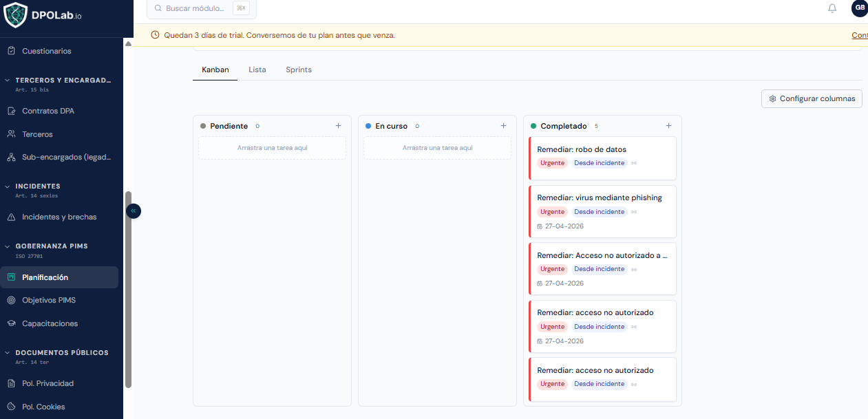Open Pol. Privacidad in sidebar
868x419 pixels.
point(59,383)
